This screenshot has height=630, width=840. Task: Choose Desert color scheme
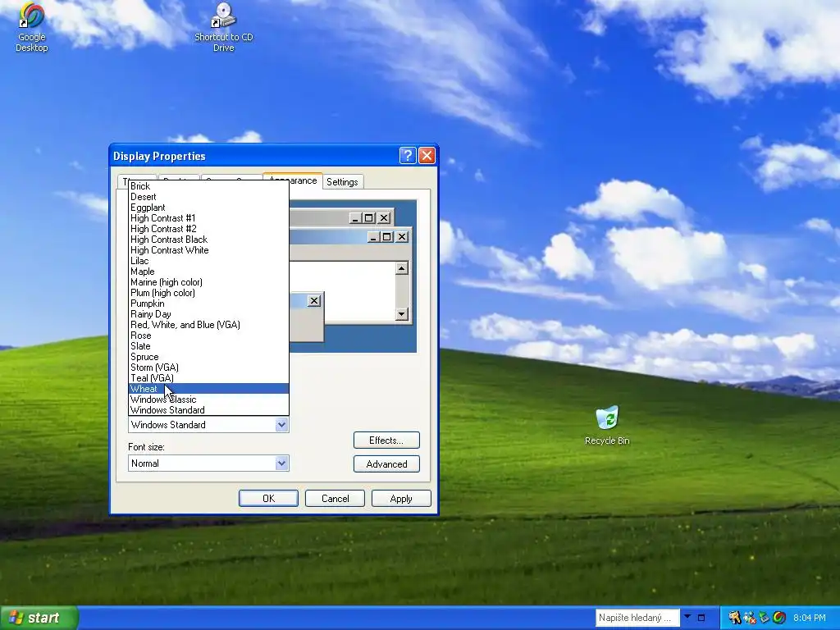point(209,197)
